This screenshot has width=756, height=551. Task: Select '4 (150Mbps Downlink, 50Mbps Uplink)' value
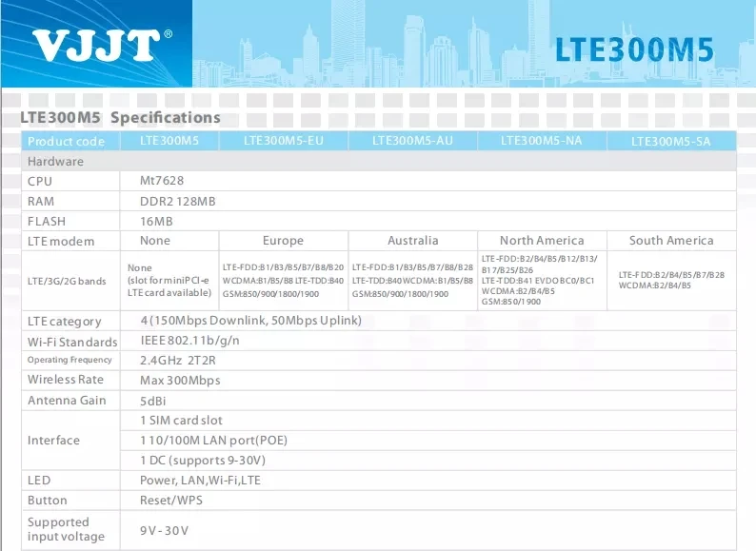click(x=250, y=321)
